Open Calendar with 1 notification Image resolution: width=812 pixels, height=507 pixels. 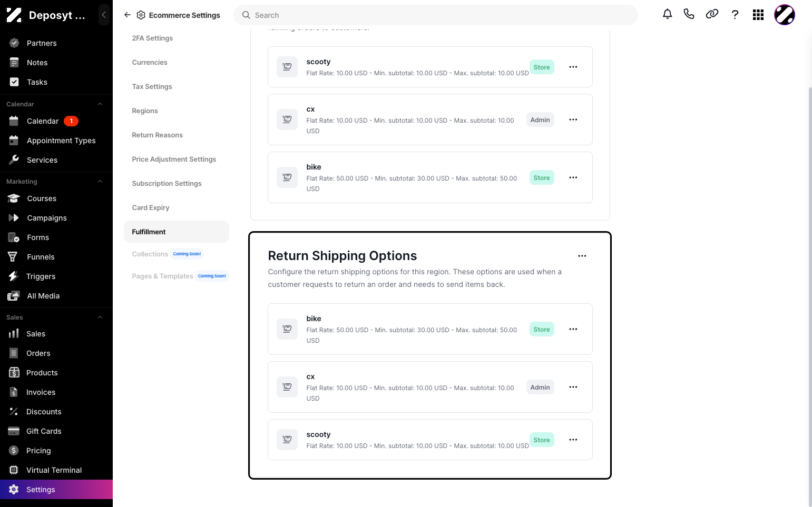(56, 121)
